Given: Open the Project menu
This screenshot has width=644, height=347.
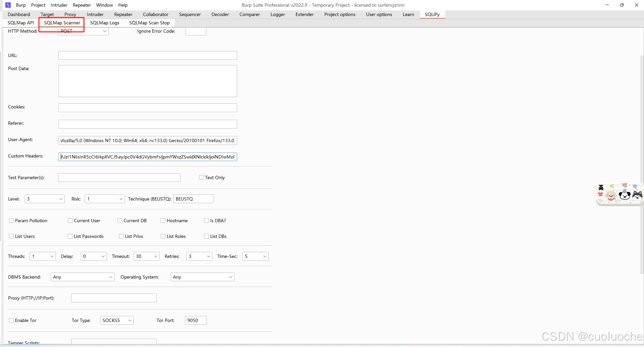Looking at the screenshot, I should tap(38, 5).
